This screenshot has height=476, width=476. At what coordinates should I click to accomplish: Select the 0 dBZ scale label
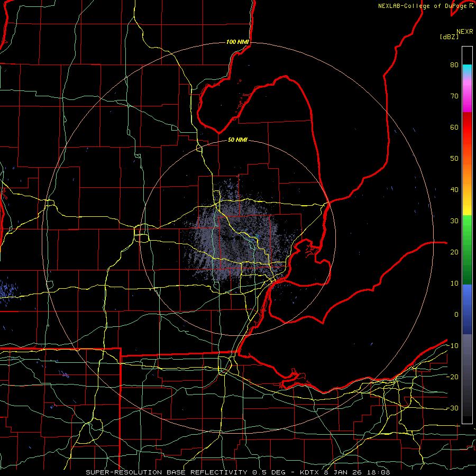pos(456,315)
